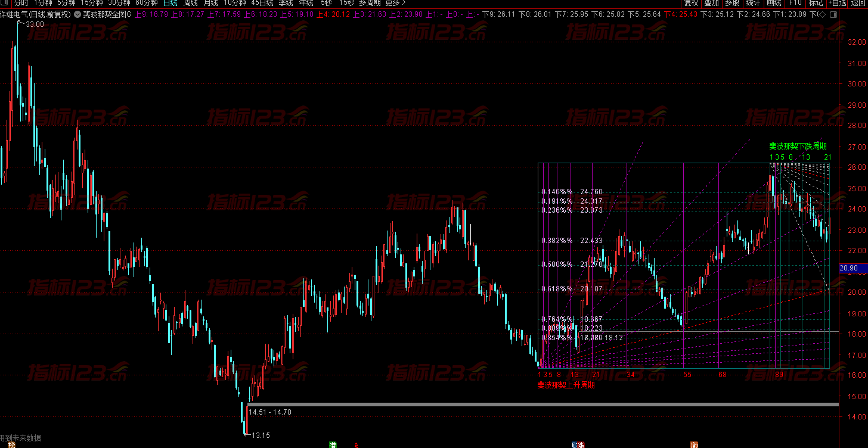Viewport: 868px width, 448px height.
Task: Open the 画线 drawing tools
Action: [774, 3]
